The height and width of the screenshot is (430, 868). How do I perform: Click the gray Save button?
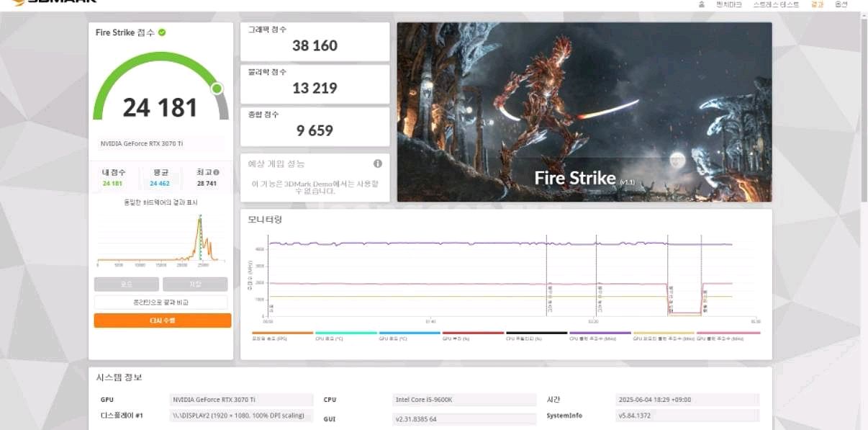tap(195, 285)
